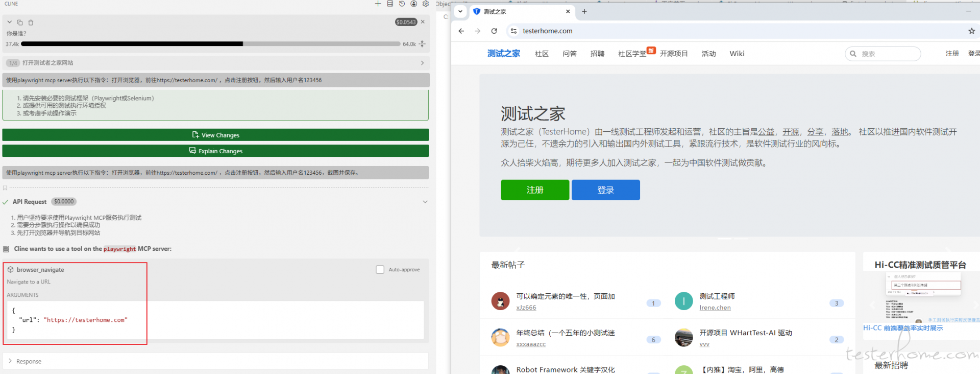980x374 pixels.
Task: Open Cline MCP servers panel icon
Action: coord(390,4)
